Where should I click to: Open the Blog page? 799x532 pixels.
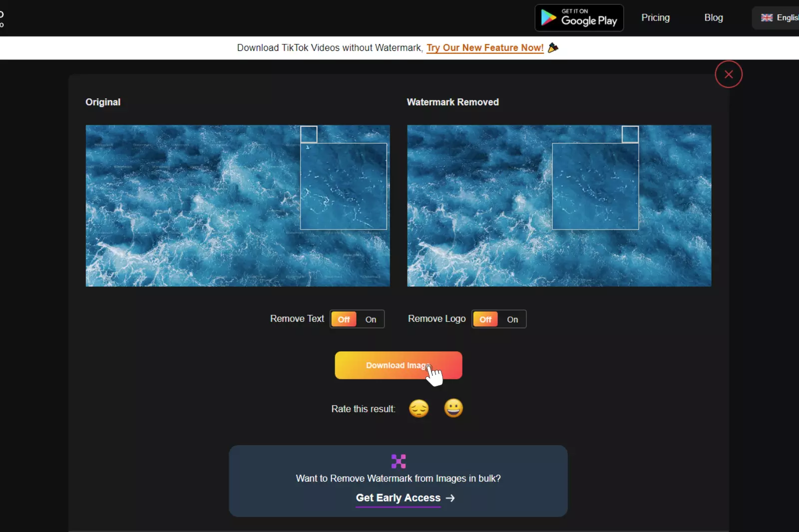(714, 17)
